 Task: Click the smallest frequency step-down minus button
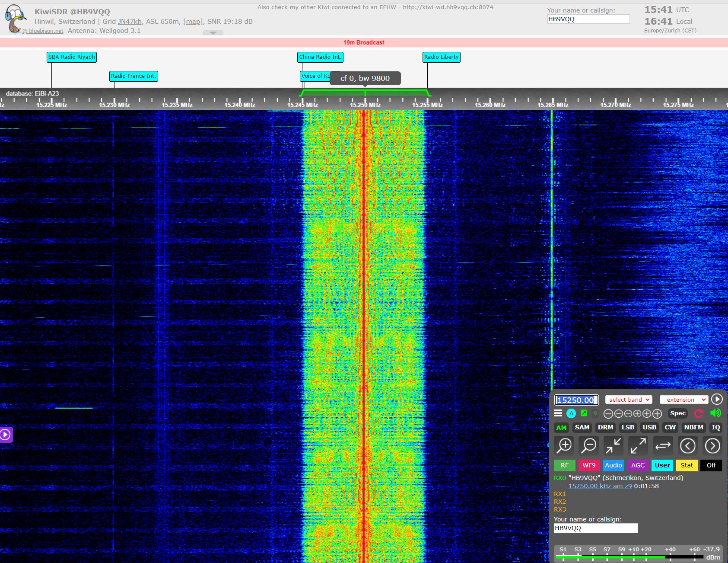pos(628,414)
